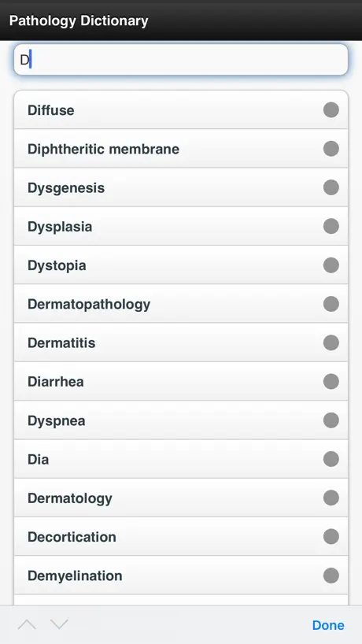
Task: Tap the gray circle icon beside Diffuse
Action: [331, 110]
